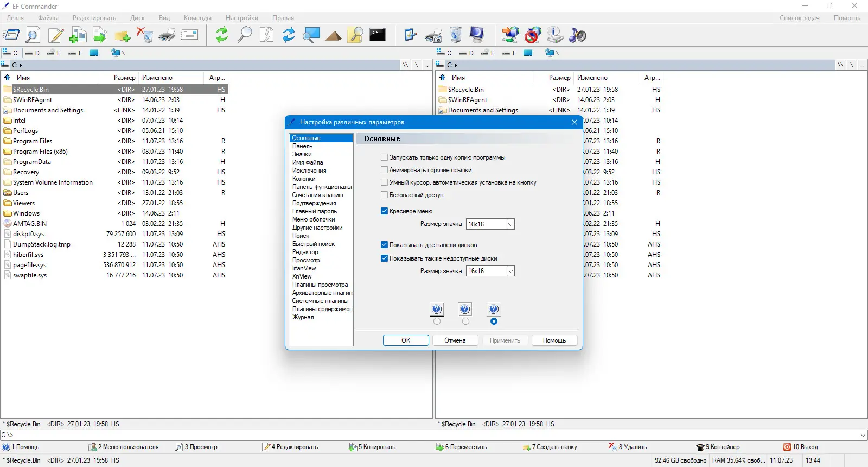868x467 pixels.
Task: Click the Delete to recycle bin toolbar icon
Action: click(145, 35)
